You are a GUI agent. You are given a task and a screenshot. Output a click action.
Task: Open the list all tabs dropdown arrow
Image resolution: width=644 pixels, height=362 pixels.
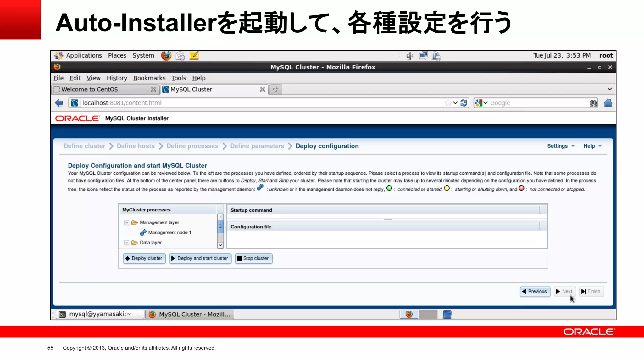coord(609,89)
